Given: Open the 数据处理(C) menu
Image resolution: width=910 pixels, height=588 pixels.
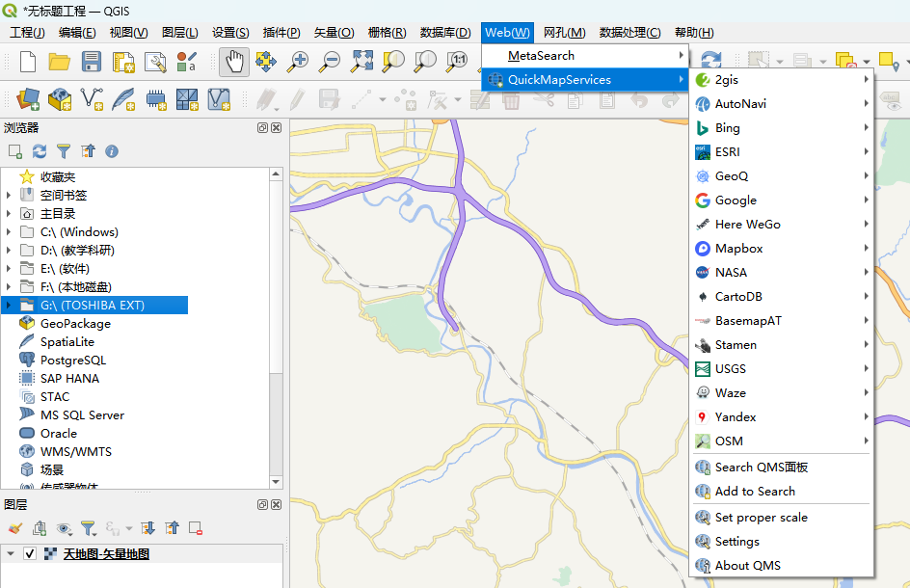Looking at the screenshot, I should (x=629, y=33).
